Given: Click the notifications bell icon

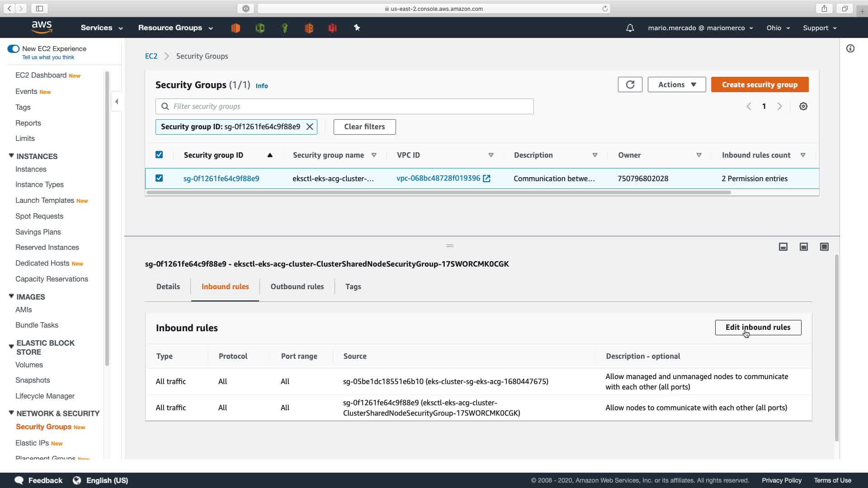Looking at the screenshot, I should point(630,28).
